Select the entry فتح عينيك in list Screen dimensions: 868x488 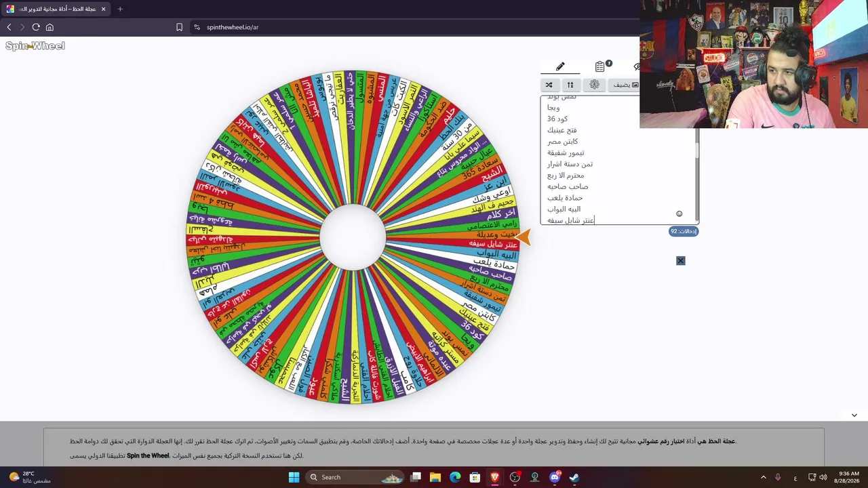563,130
